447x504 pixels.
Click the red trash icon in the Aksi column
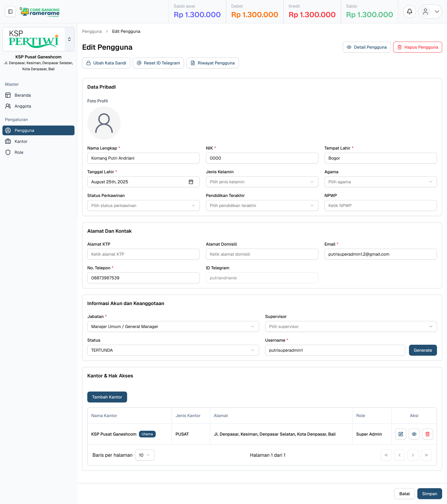coord(428,434)
